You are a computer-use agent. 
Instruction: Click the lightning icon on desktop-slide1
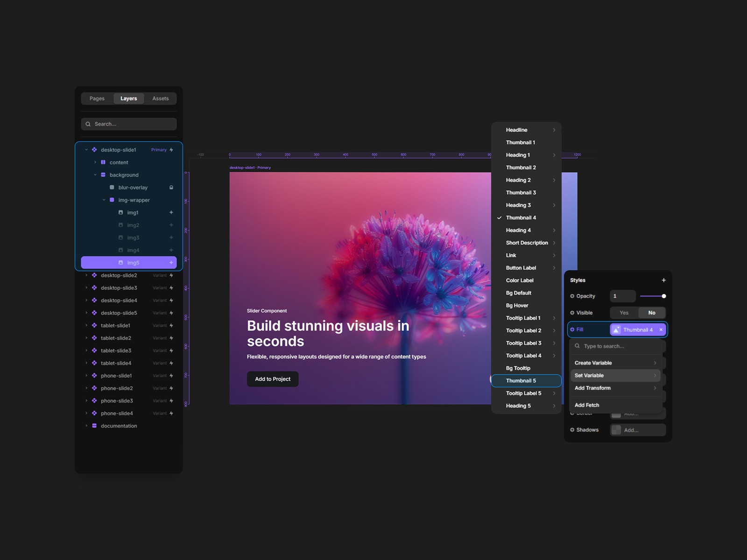(171, 150)
